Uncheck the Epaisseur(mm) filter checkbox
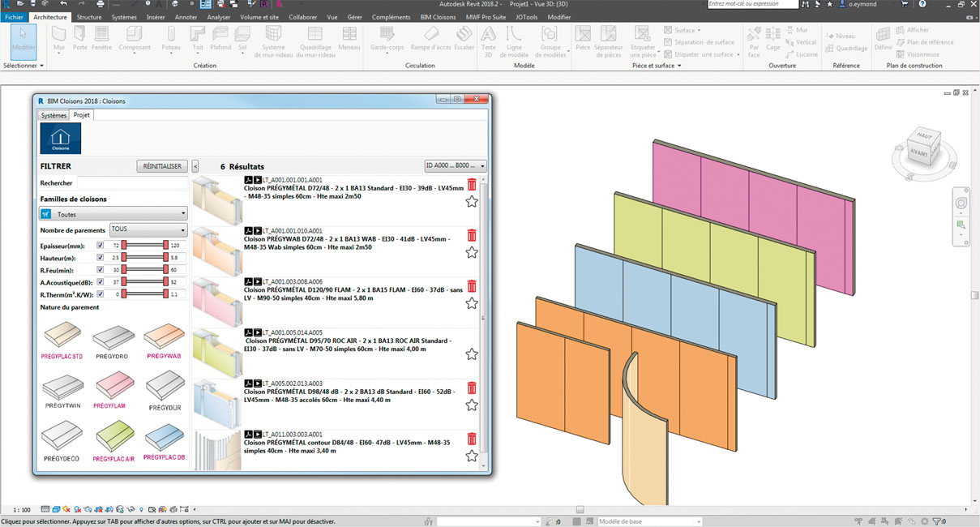Viewport: 980px width, 527px height. (x=101, y=245)
